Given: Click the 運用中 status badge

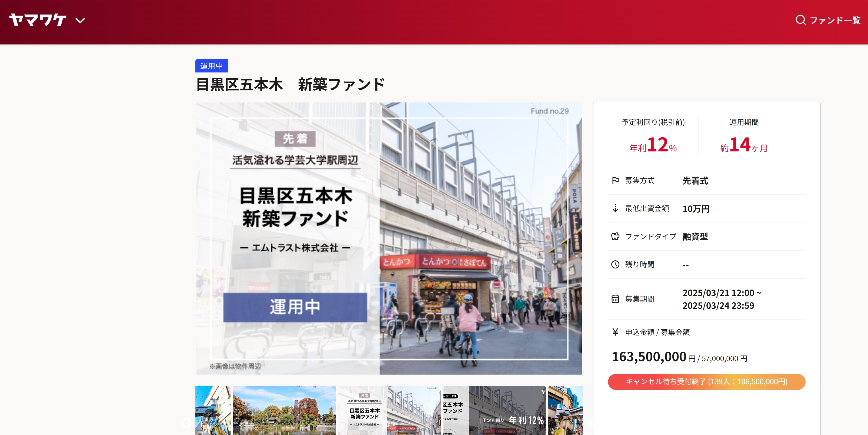Looking at the screenshot, I should (x=211, y=66).
